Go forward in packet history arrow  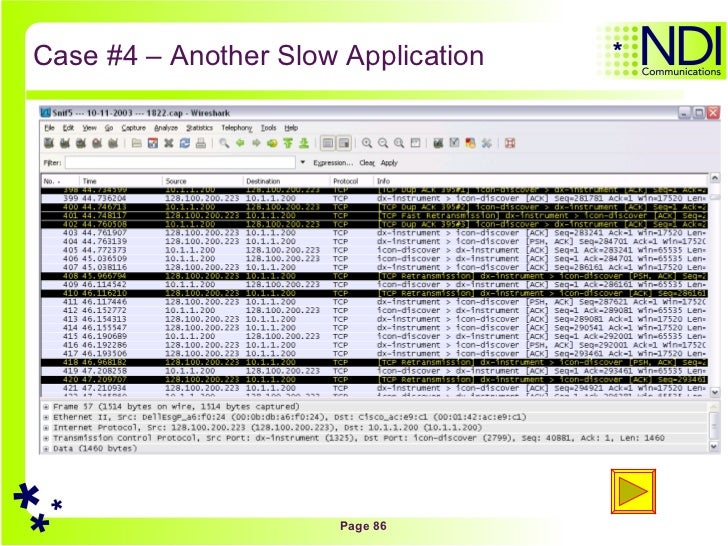point(256,143)
